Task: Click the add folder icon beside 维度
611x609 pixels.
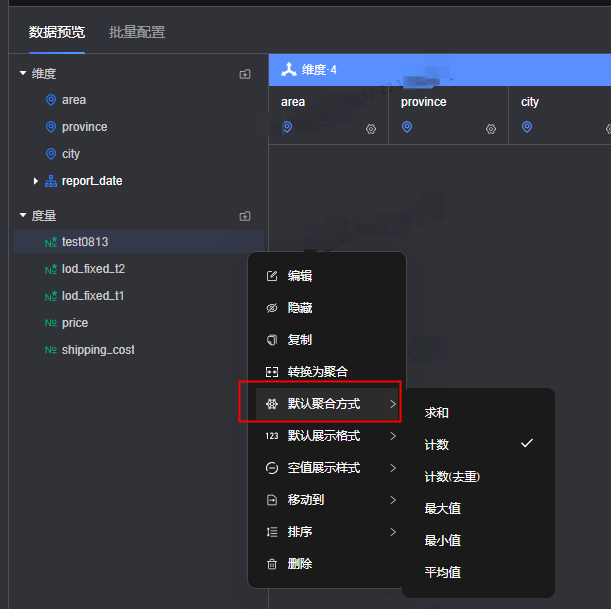Action: click(x=245, y=74)
